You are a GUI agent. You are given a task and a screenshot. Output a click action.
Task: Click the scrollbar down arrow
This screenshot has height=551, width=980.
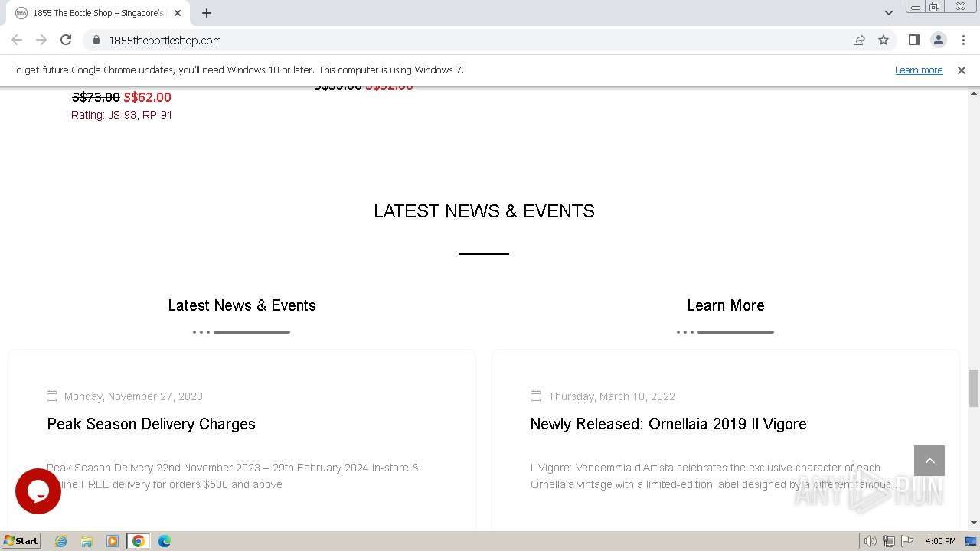974,523
